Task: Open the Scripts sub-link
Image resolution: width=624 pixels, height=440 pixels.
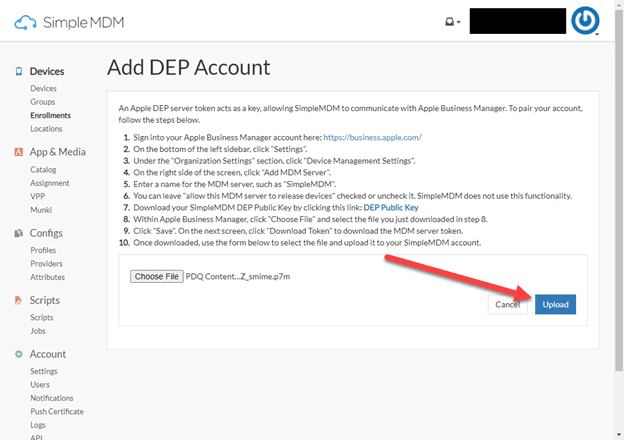Action: (x=41, y=317)
